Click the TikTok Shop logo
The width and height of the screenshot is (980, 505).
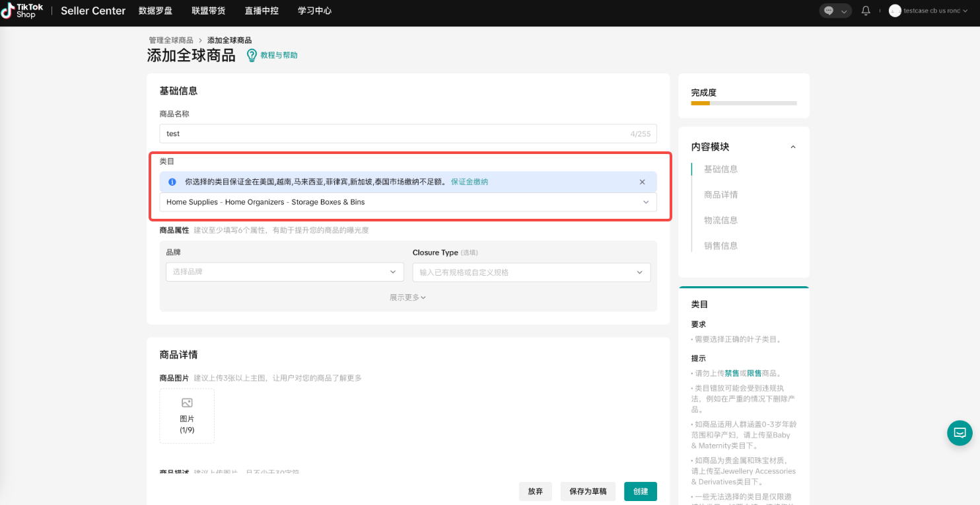[x=22, y=11]
